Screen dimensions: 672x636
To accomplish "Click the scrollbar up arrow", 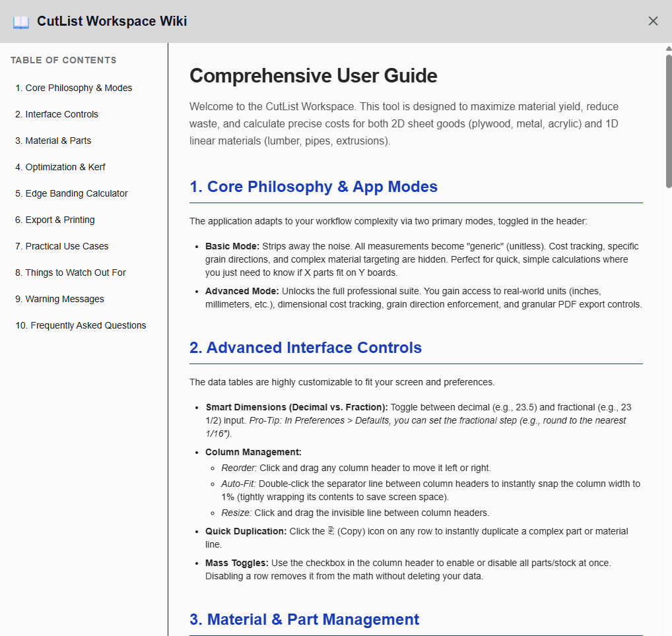I will tap(669, 48).
